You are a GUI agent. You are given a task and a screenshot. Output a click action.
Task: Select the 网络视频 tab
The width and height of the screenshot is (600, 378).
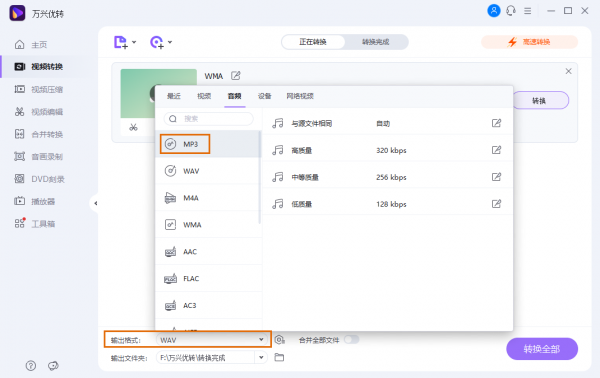pyautogui.click(x=300, y=96)
